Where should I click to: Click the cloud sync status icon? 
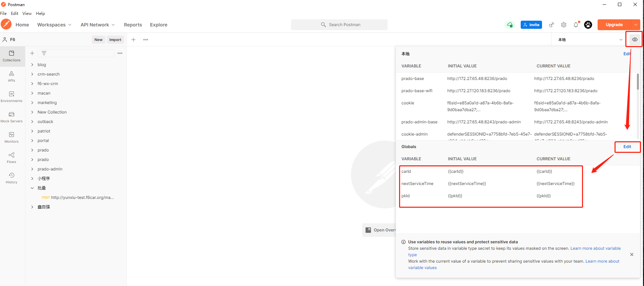(x=510, y=25)
